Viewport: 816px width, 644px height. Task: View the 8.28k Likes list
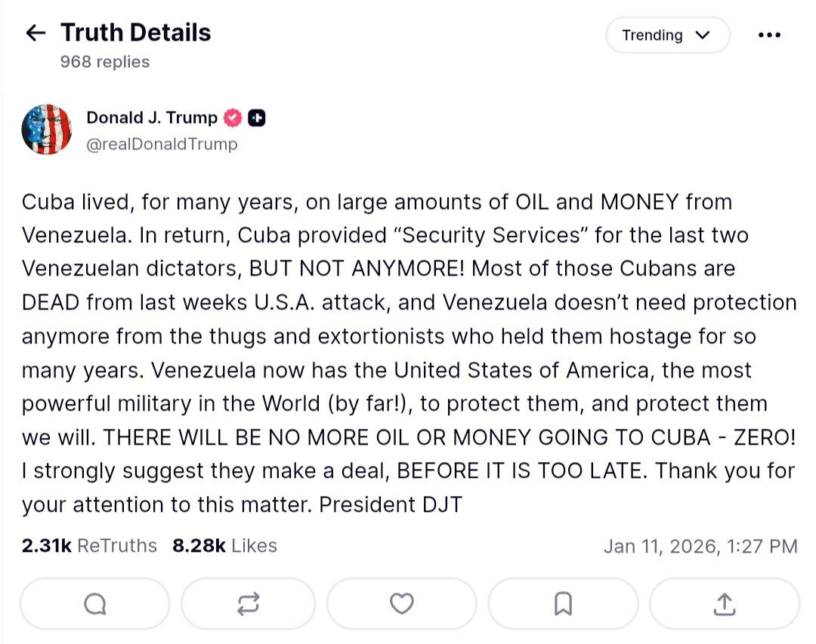pyautogui.click(x=224, y=546)
